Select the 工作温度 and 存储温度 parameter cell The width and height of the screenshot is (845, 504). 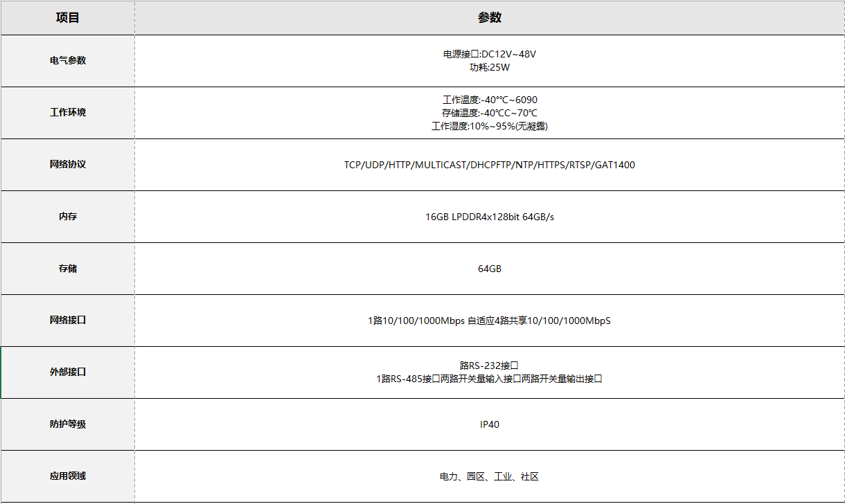[489, 113]
